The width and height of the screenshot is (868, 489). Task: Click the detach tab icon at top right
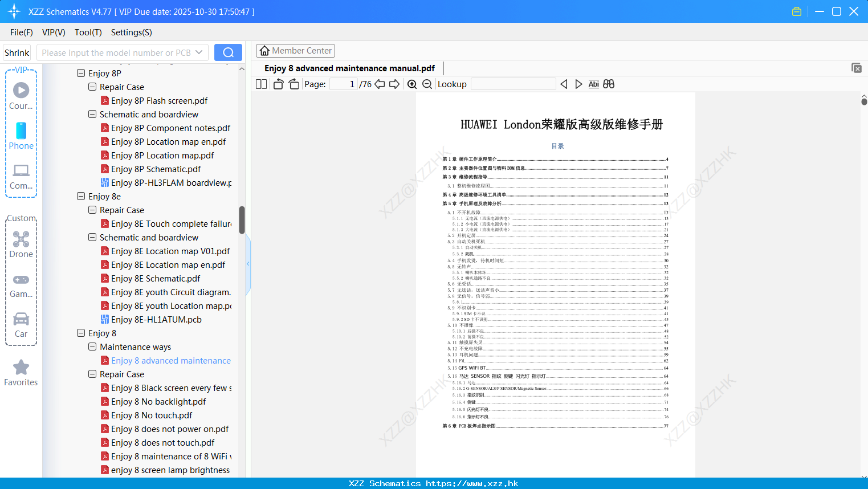[x=856, y=68]
